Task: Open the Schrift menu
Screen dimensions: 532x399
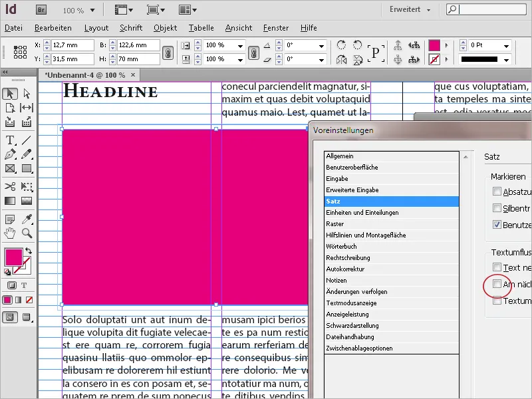Action: tap(131, 28)
